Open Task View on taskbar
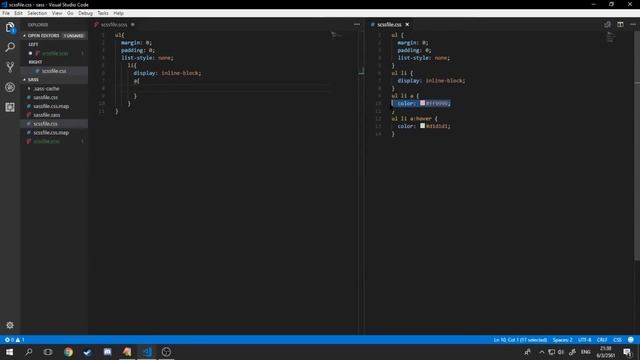Viewport: 640px width, 360px height. 48,352
